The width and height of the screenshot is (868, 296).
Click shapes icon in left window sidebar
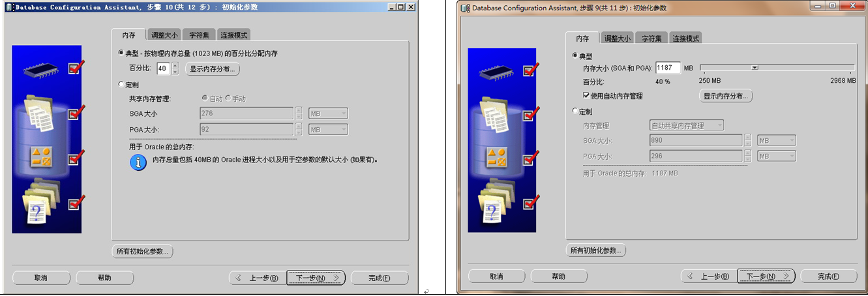(40, 157)
